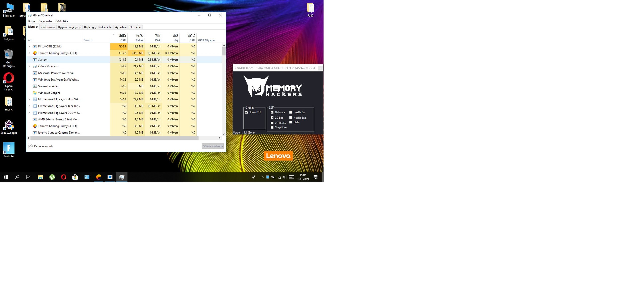
Task: Expand Tencent Gaming Buddy process using 235,2 MB
Action: (x=29, y=53)
